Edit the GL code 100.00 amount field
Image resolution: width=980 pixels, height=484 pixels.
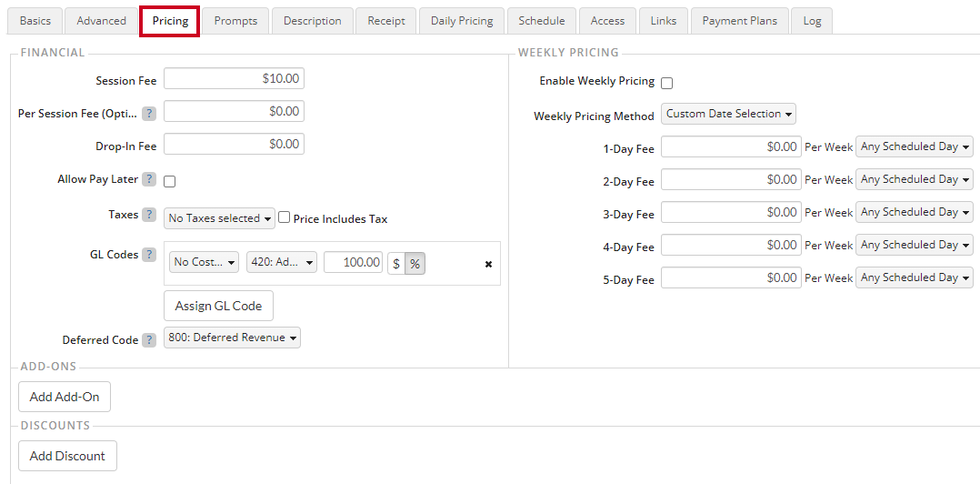click(x=353, y=263)
